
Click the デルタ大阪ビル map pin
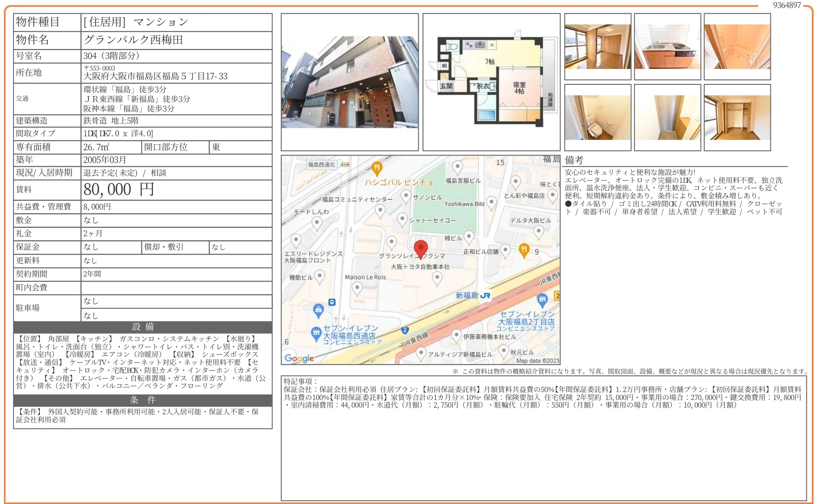tap(539, 231)
